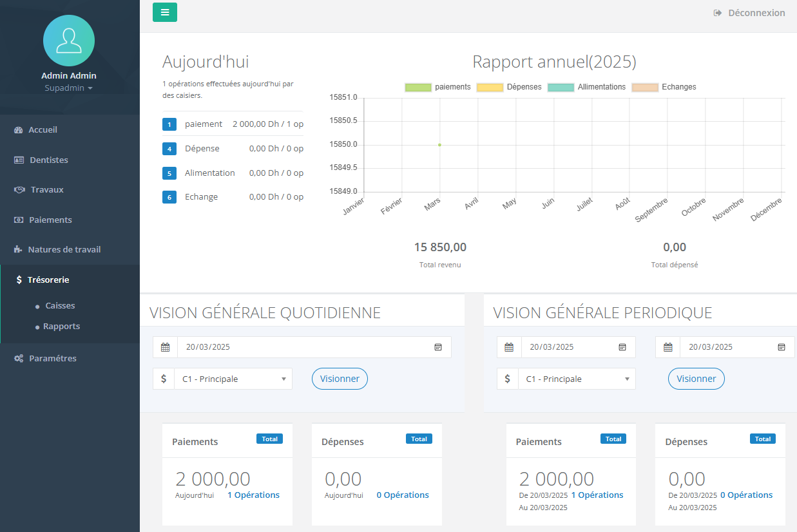Open the daily C1 - Principale caisse dropdown
This screenshot has width=797, height=532.
pyautogui.click(x=233, y=379)
